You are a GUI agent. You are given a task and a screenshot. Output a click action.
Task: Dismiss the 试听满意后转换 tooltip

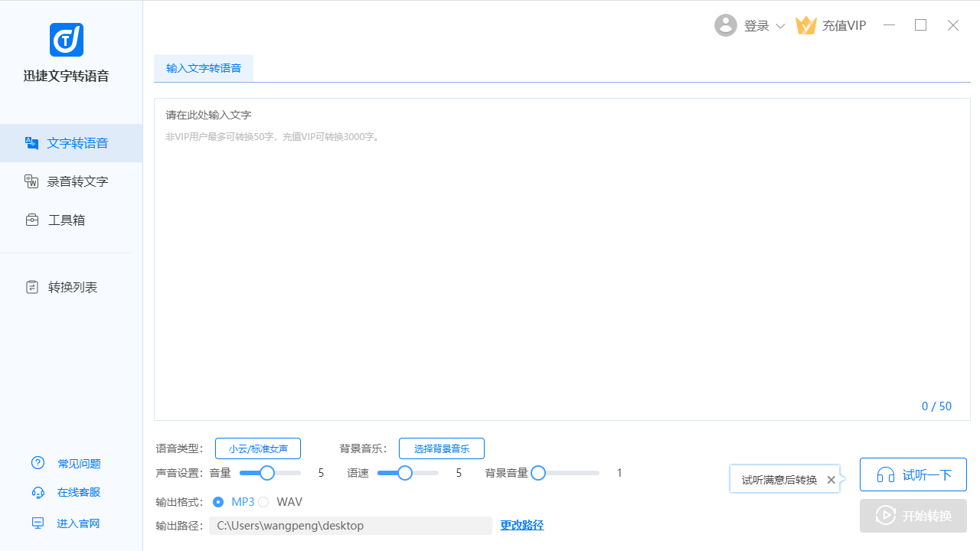[831, 480]
